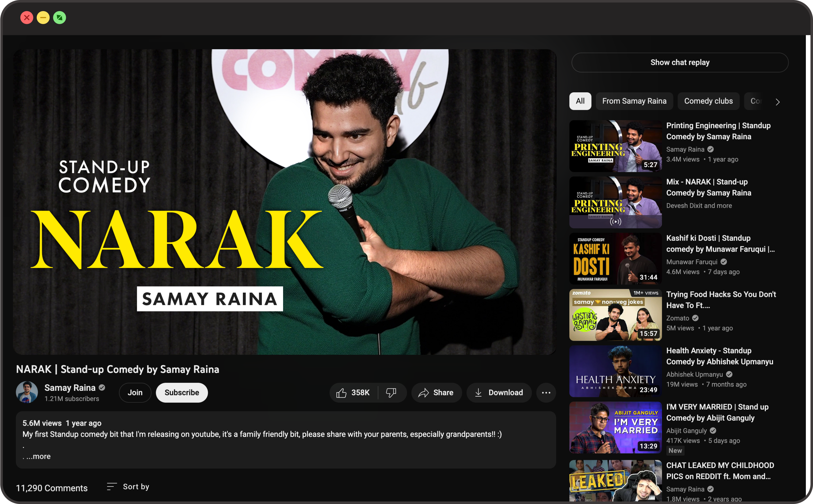
Task: Open Printing Engineering video thumbnail
Action: pos(615,146)
